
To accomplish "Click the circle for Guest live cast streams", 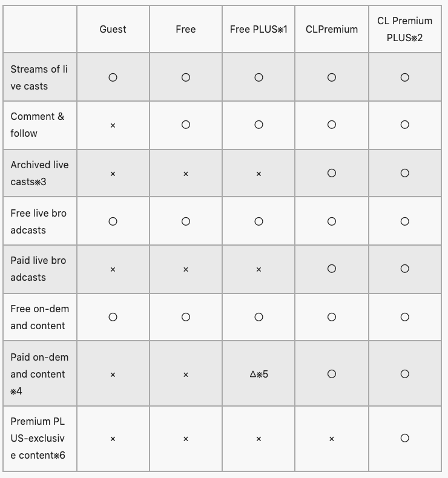I will coord(113,77).
